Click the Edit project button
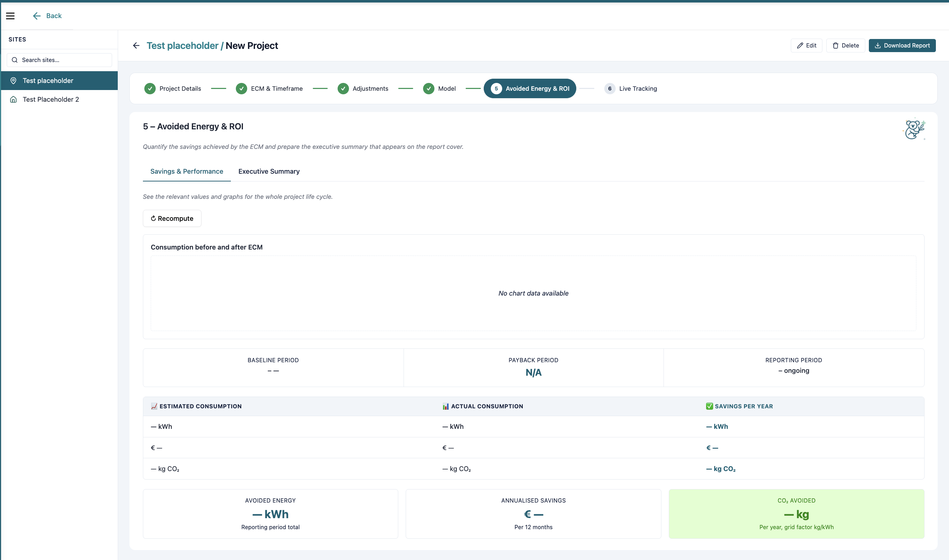 pyautogui.click(x=806, y=46)
